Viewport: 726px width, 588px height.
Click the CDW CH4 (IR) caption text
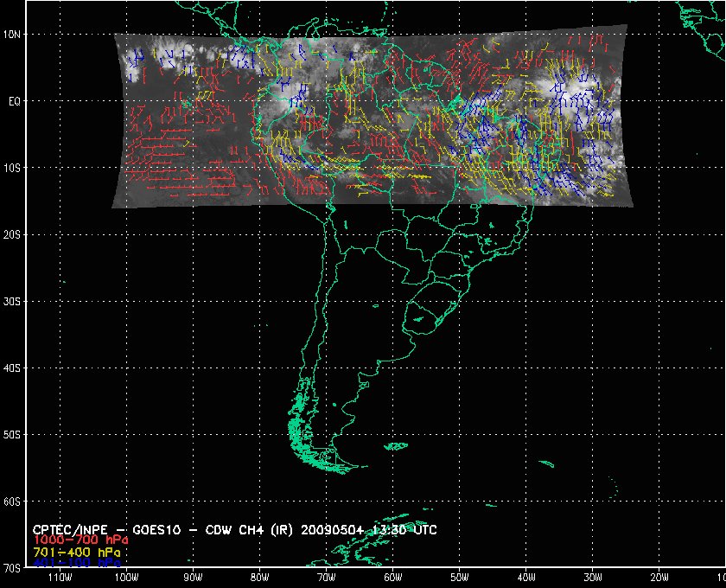pos(250,530)
